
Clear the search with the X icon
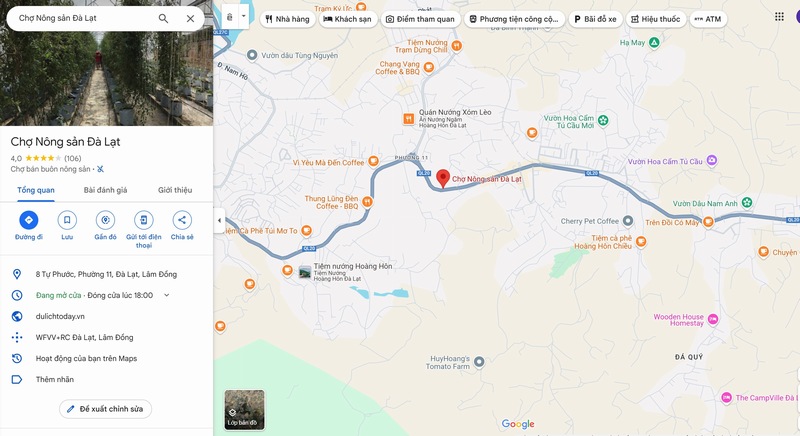pos(190,18)
